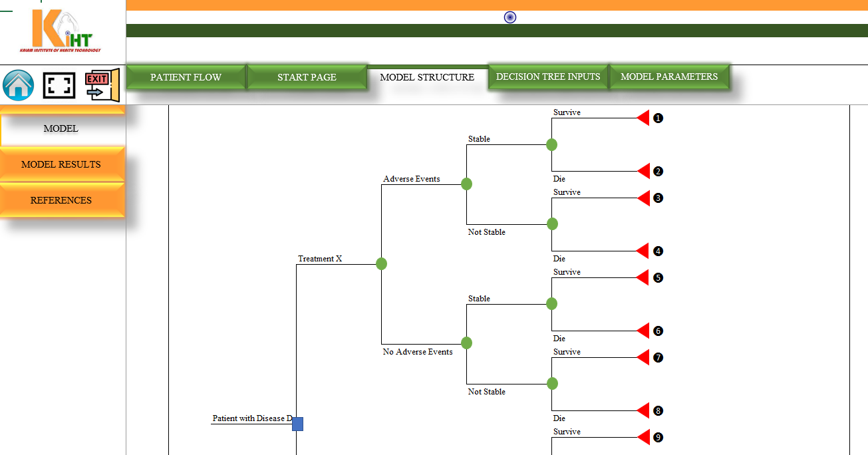Select the Model sidebar button

pos(61,129)
